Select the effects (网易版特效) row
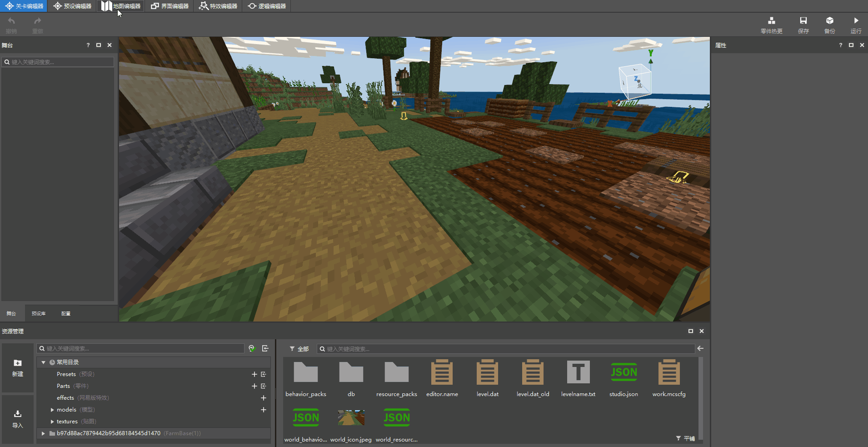Viewport: 868px width, 447px height. [x=154, y=398]
